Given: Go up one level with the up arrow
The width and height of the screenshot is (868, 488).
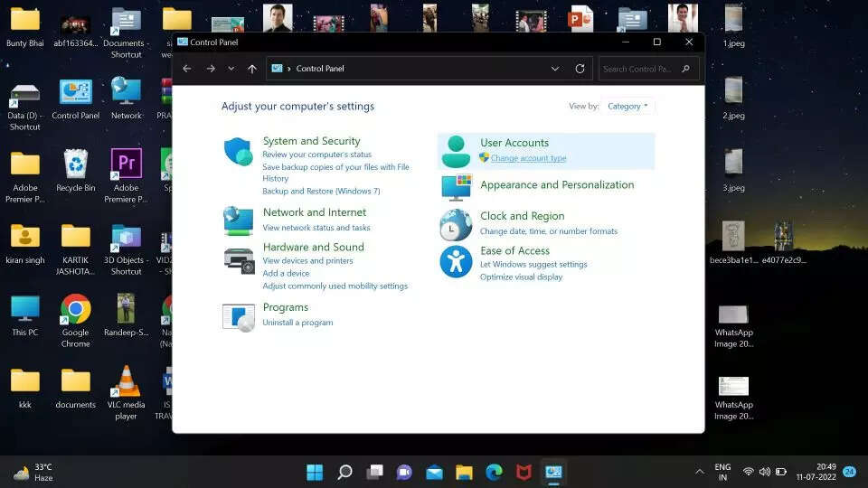Looking at the screenshot, I should click(x=252, y=69).
